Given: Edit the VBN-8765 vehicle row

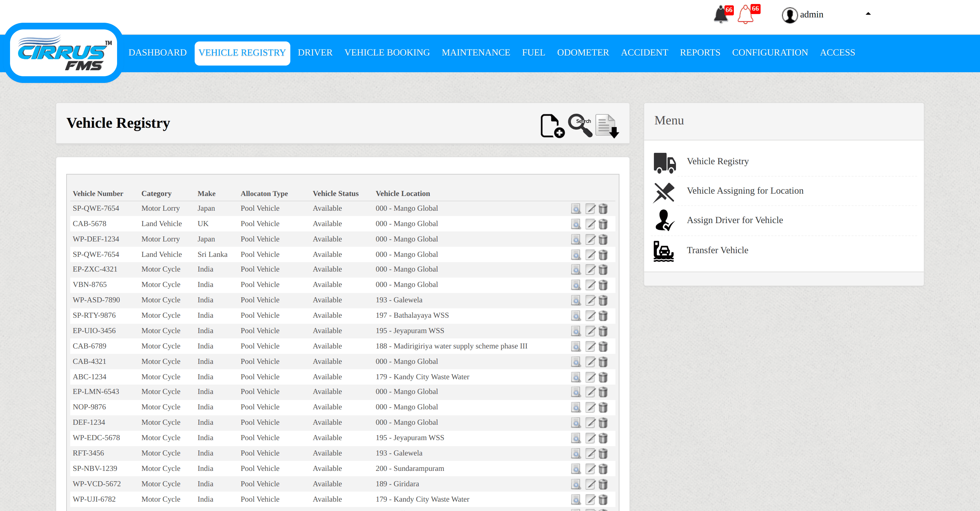Looking at the screenshot, I should [x=590, y=285].
